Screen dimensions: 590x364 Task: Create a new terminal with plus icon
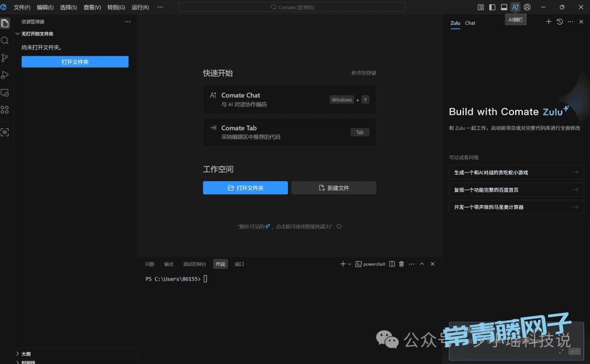click(343, 264)
